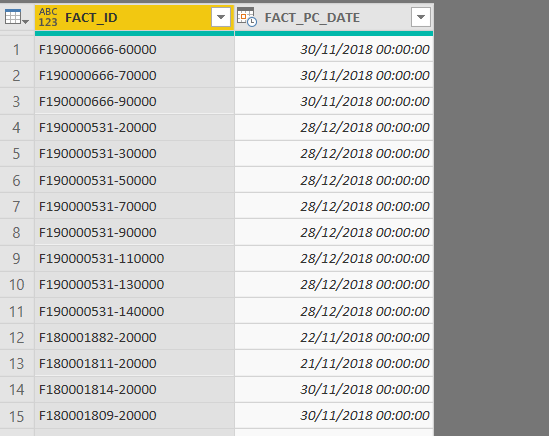Select cell F190000666-60000

click(134, 49)
